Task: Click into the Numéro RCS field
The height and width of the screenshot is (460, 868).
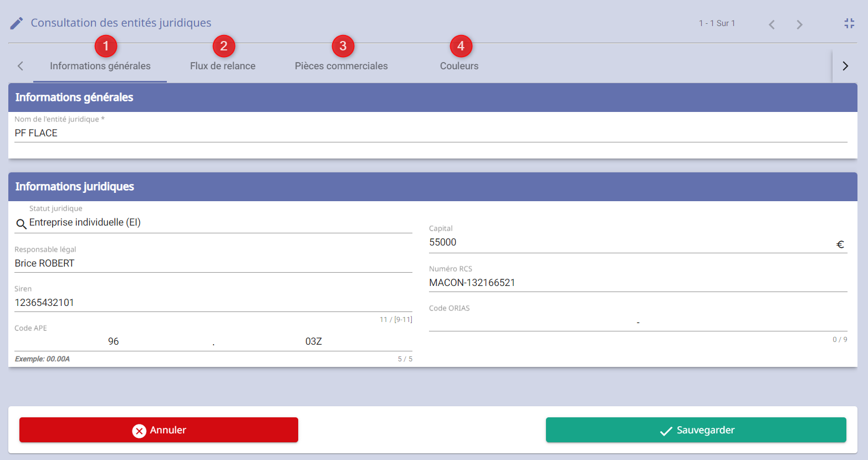Action: [x=637, y=283]
